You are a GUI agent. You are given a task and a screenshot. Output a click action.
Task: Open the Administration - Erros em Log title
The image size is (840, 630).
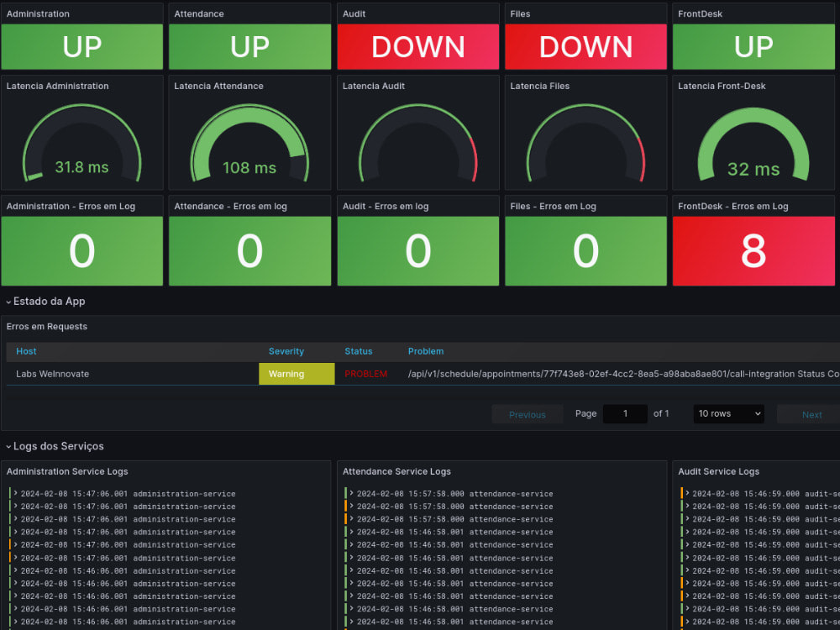tap(71, 207)
